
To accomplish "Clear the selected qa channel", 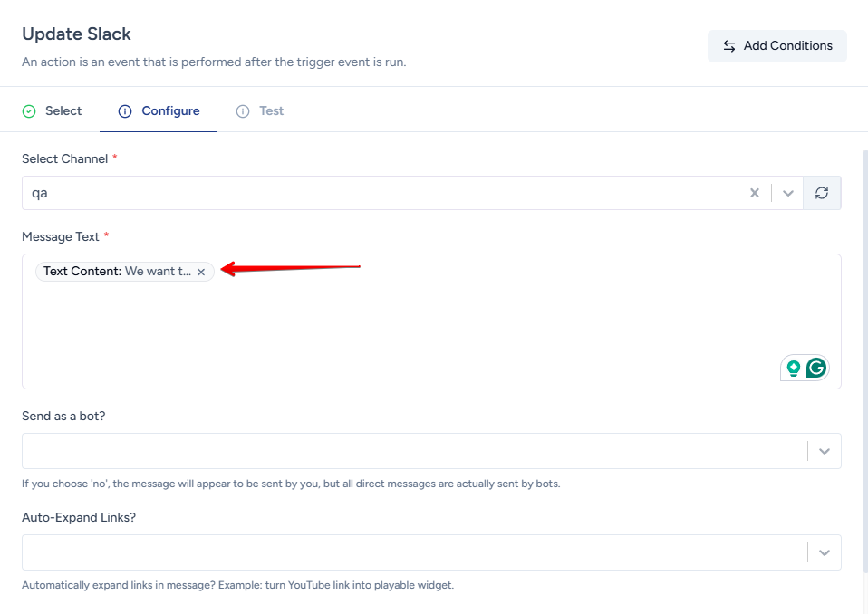I will click(754, 193).
